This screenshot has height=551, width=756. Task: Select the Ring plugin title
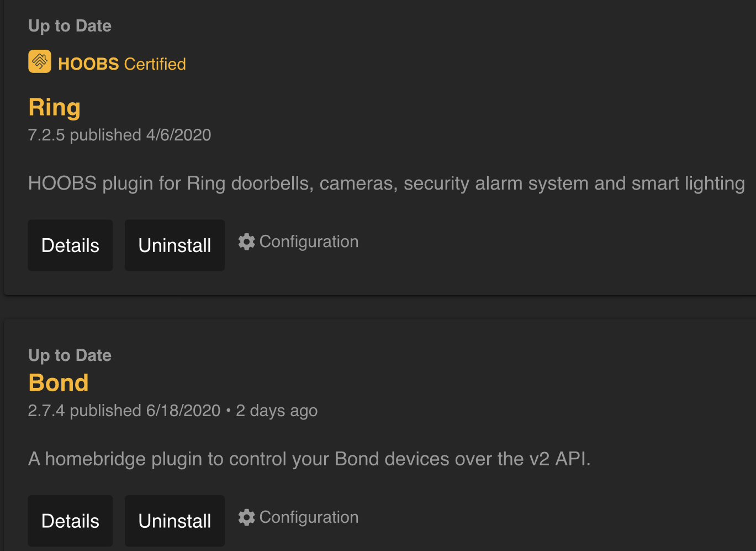(x=54, y=107)
